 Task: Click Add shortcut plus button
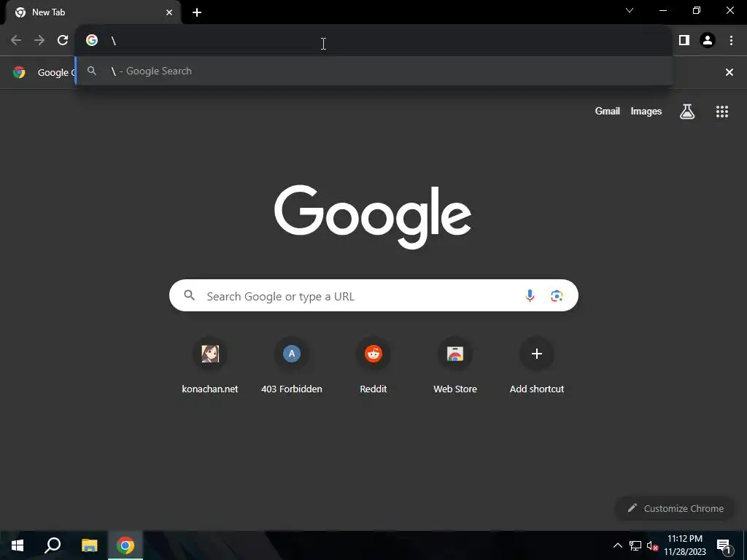click(x=537, y=354)
